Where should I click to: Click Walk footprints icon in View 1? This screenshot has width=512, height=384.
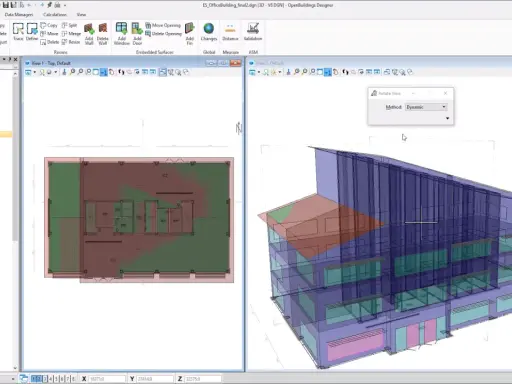pyautogui.click(x=121, y=72)
